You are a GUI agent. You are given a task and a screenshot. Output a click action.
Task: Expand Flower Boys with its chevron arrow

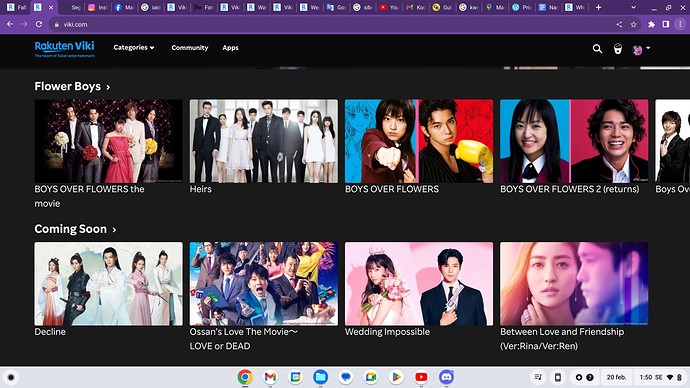click(108, 87)
